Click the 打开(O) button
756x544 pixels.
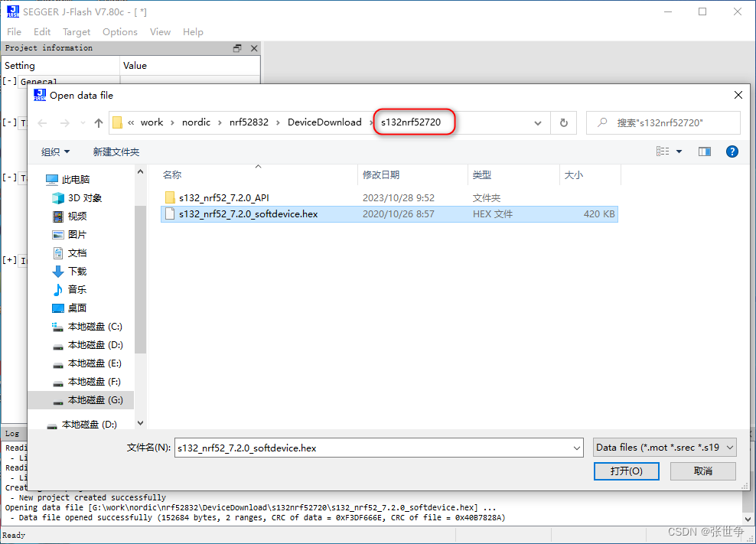point(627,471)
